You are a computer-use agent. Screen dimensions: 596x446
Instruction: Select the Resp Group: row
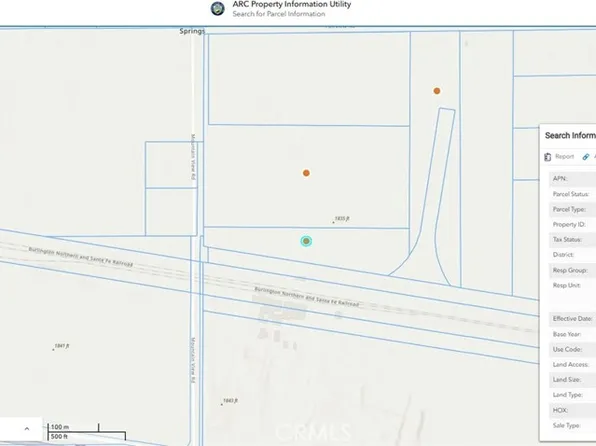tap(572, 270)
